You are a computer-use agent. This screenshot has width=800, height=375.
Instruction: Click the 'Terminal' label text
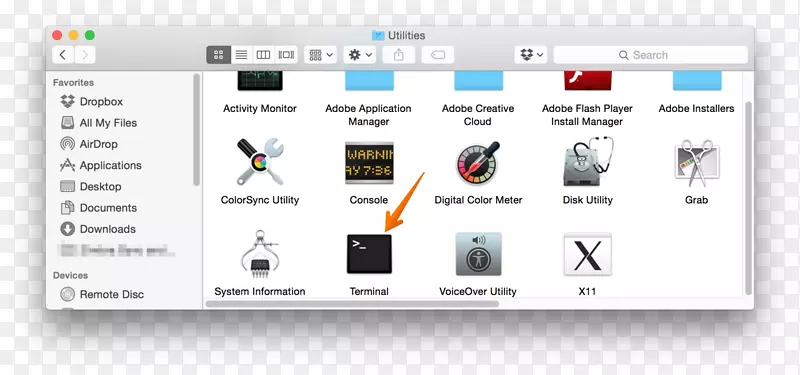click(369, 291)
